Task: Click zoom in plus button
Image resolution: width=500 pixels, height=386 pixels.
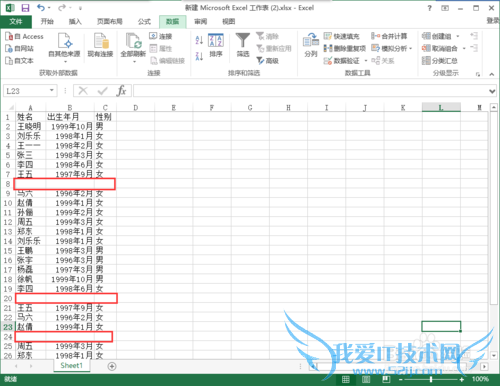Action: (461, 379)
